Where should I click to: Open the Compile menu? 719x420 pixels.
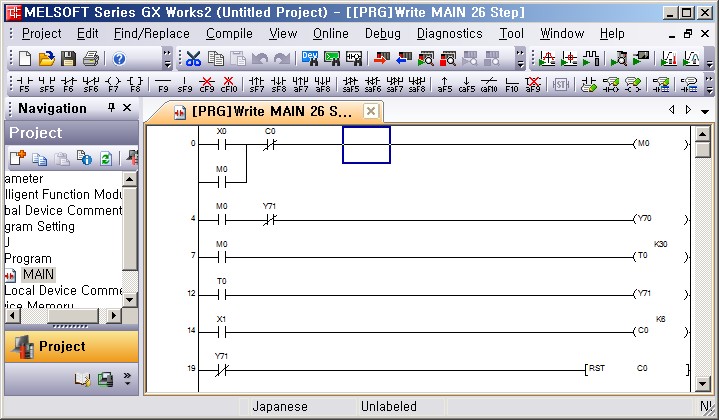[x=229, y=33]
